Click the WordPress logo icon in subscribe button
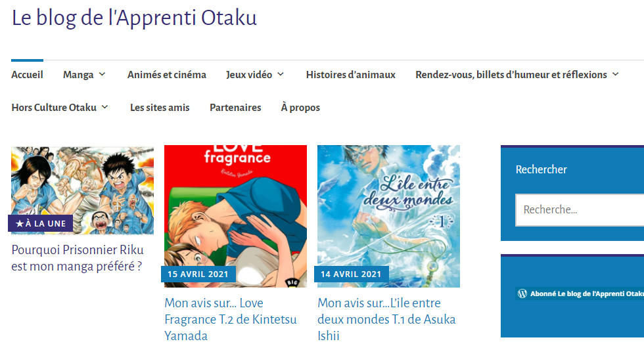Screen dimensions: 644x346 pyautogui.click(x=522, y=293)
